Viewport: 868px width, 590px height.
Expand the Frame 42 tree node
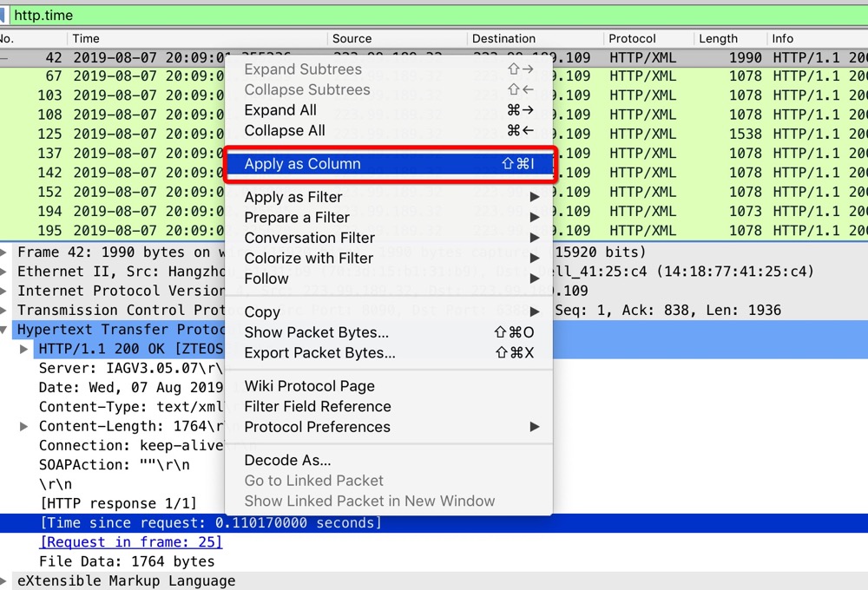pos(4,252)
